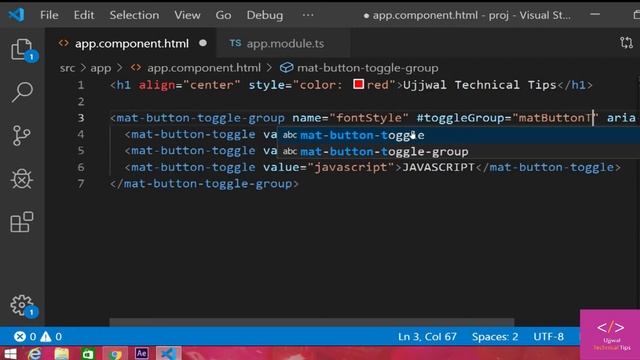
Task: Open the File menu
Action: tap(49, 15)
